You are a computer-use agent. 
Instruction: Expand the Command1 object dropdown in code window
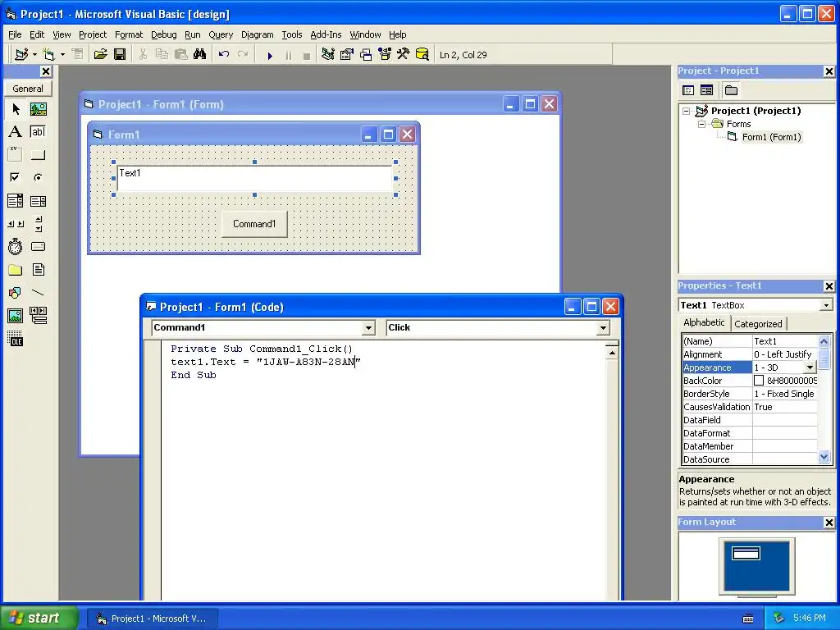coord(368,328)
